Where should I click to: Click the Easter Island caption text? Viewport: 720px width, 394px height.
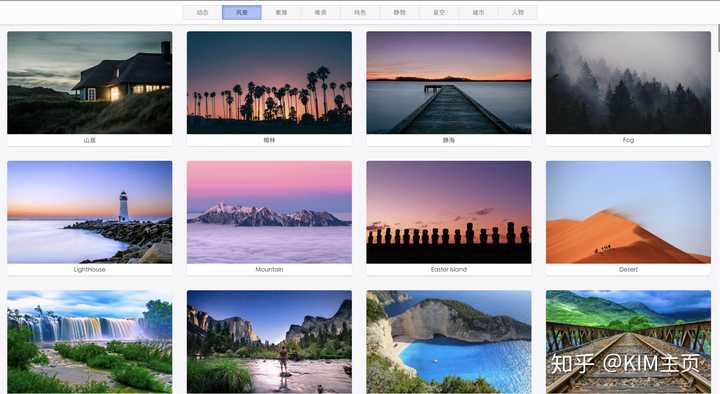click(449, 270)
